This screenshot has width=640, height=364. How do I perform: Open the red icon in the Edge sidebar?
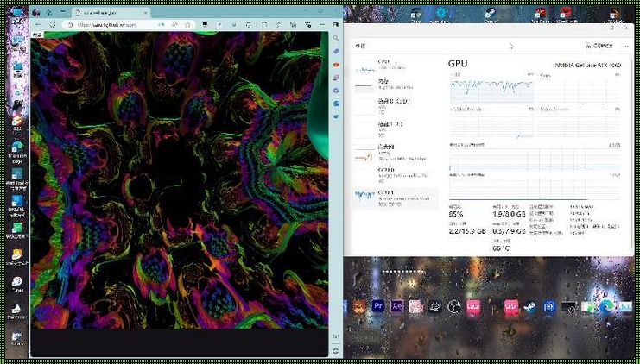(335, 65)
